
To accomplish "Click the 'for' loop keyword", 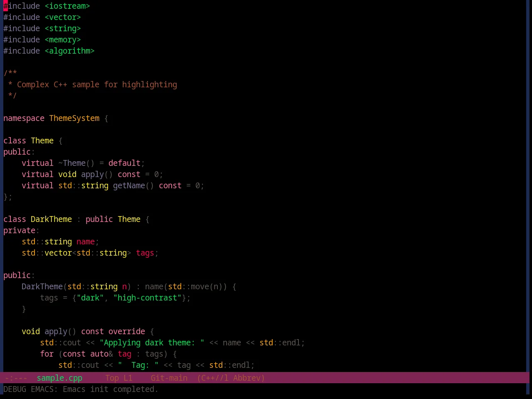I will pyautogui.click(x=47, y=354).
